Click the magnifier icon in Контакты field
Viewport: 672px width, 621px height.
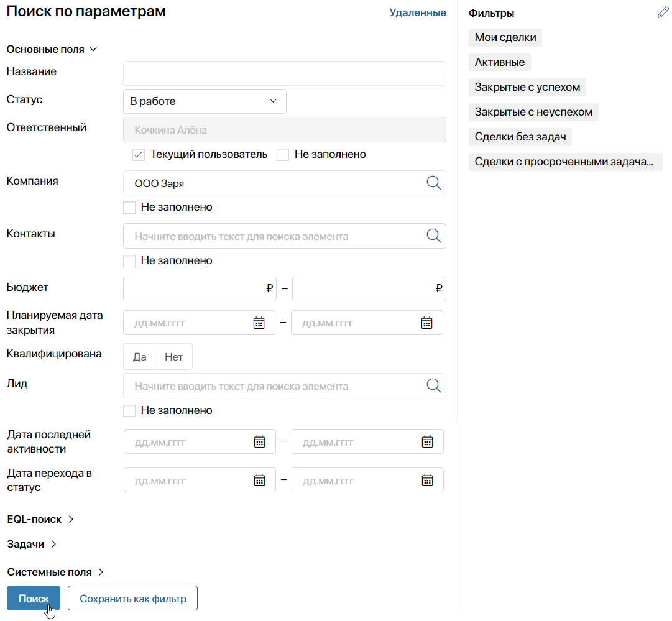tap(434, 236)
